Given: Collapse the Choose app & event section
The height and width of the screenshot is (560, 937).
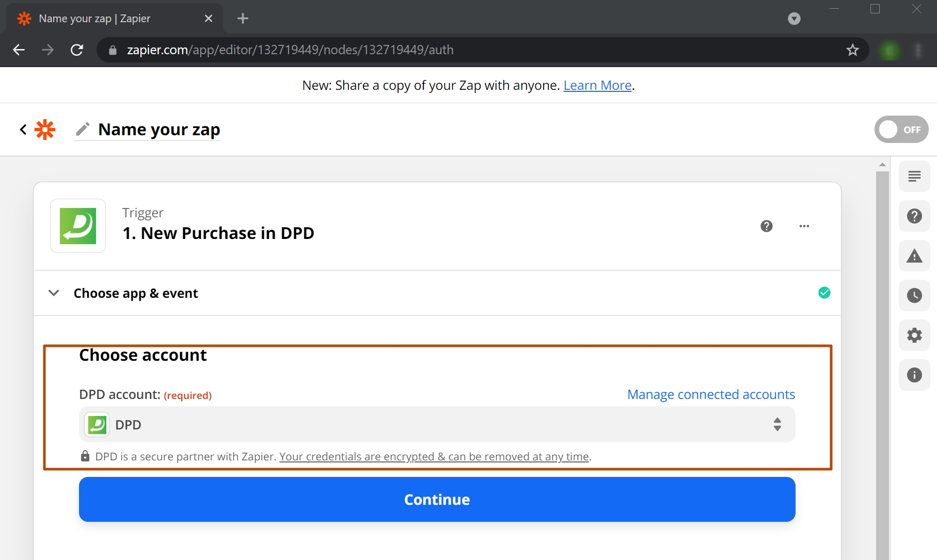Looking at the screenshot, I should (x=54, y=293).
